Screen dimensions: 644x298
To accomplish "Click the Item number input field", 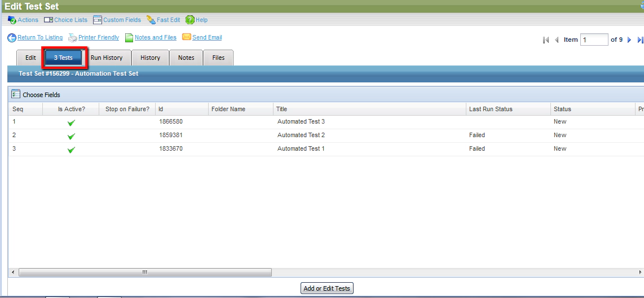I will [594, 40].
